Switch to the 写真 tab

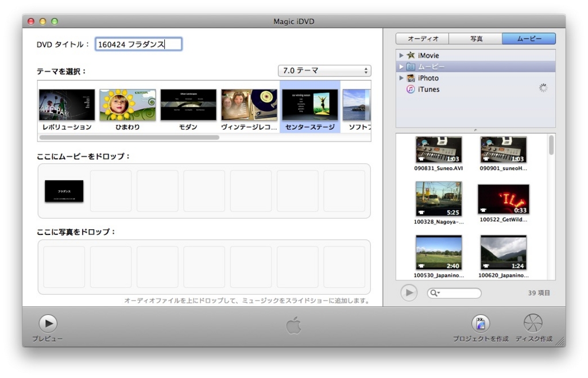click(475, 38)
